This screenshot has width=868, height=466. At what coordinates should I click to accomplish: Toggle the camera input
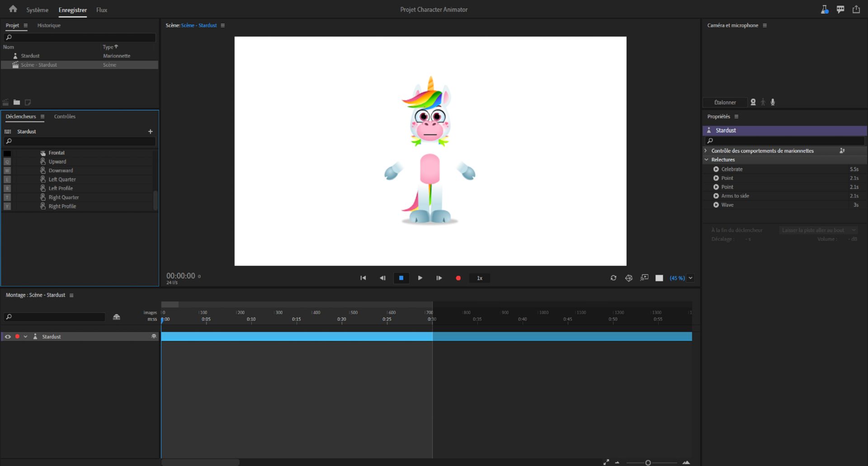753,102
